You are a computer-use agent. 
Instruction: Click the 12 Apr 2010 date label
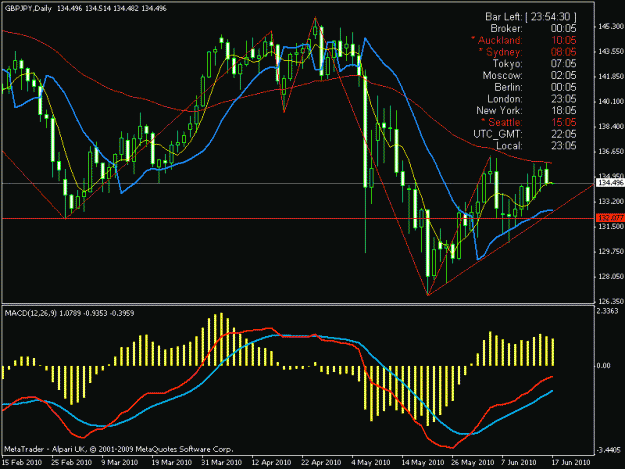coord(271,462)
